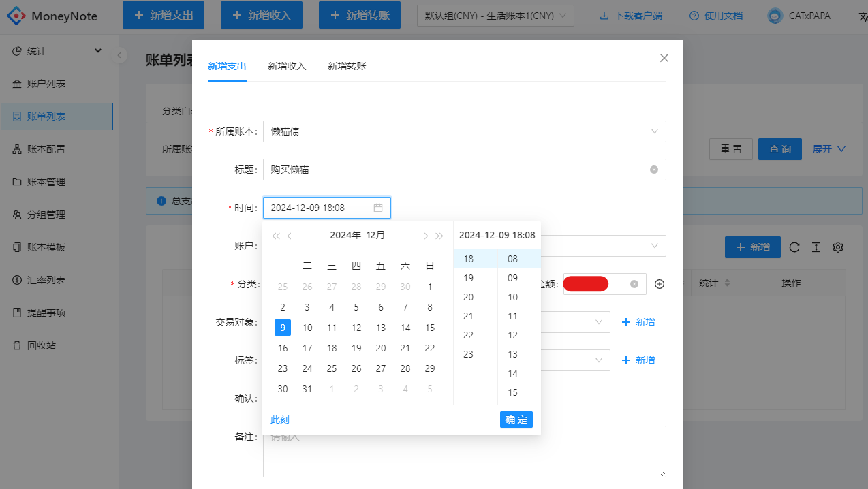868x489 pixels.
Task: Click 新增 beside 交易对象
Action: point(638,322)
